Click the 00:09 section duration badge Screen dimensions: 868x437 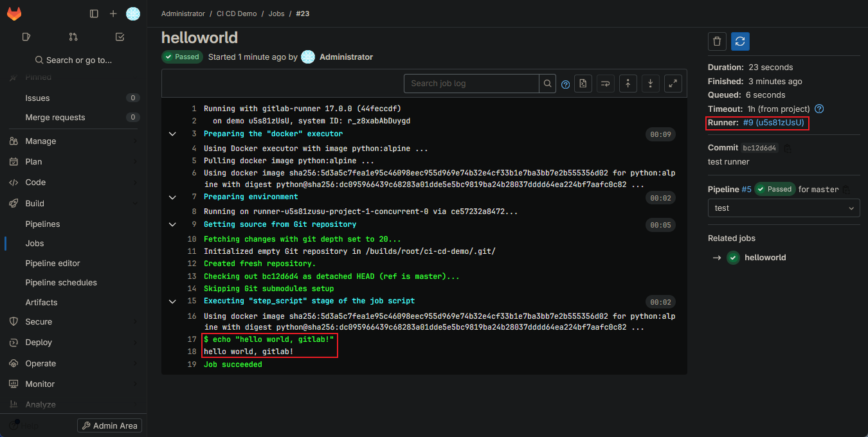tap(661, 135)
